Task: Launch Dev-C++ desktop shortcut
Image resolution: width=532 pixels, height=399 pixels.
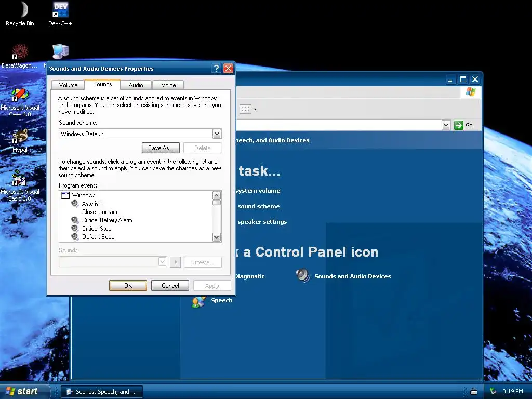Action: 60,14
